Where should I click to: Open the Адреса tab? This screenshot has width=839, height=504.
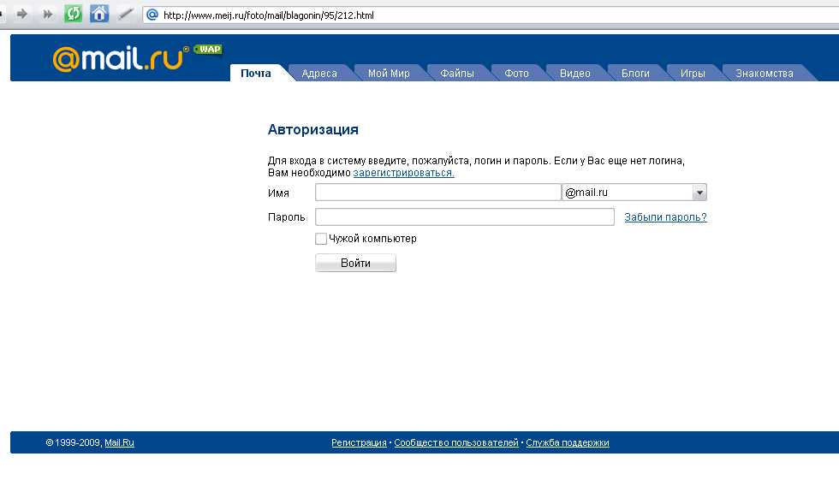click(319, 74)
